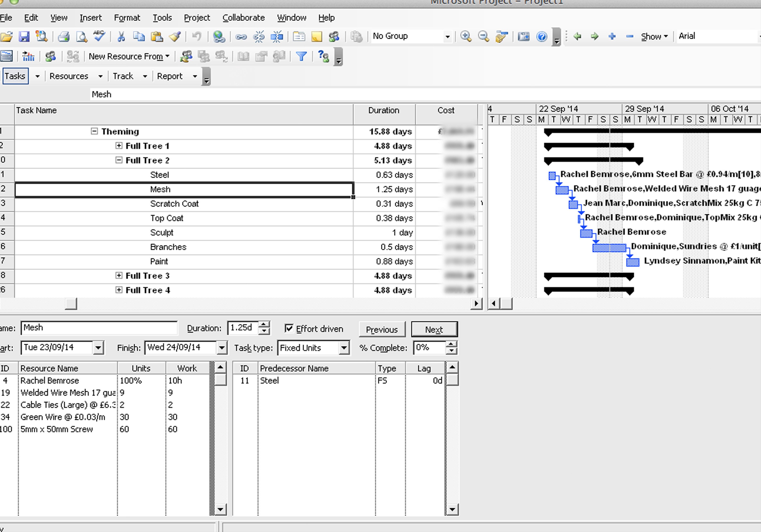Click the yellow Task Notes icon
Image resolution: width=761 pixels, height=532 pixels.
click(x=317, y=36)
